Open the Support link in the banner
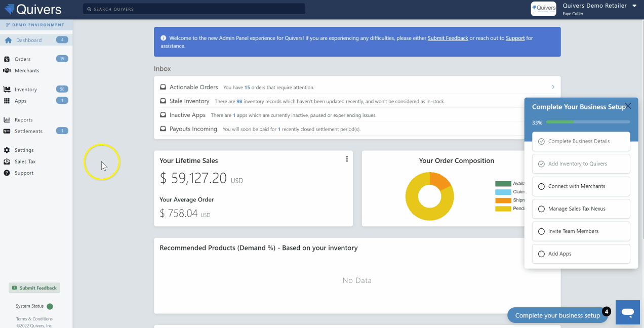This screenshot has width=644, height=328. 515,38
